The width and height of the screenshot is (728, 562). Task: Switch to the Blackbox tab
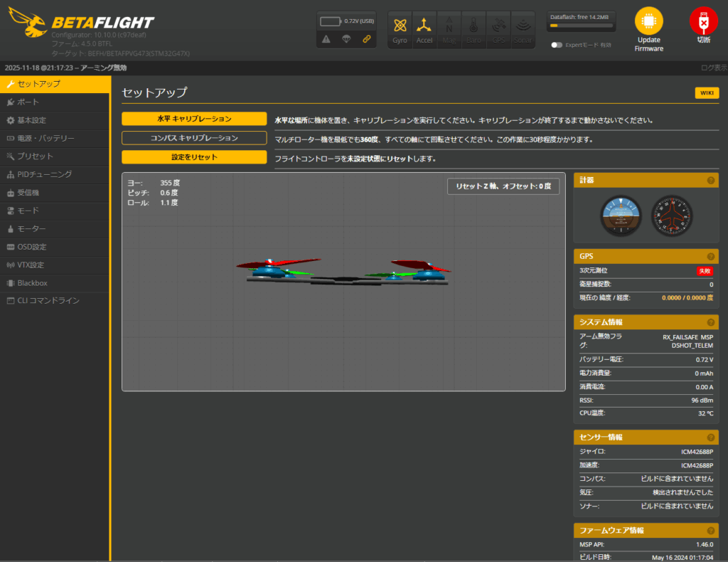pos(32,283)
